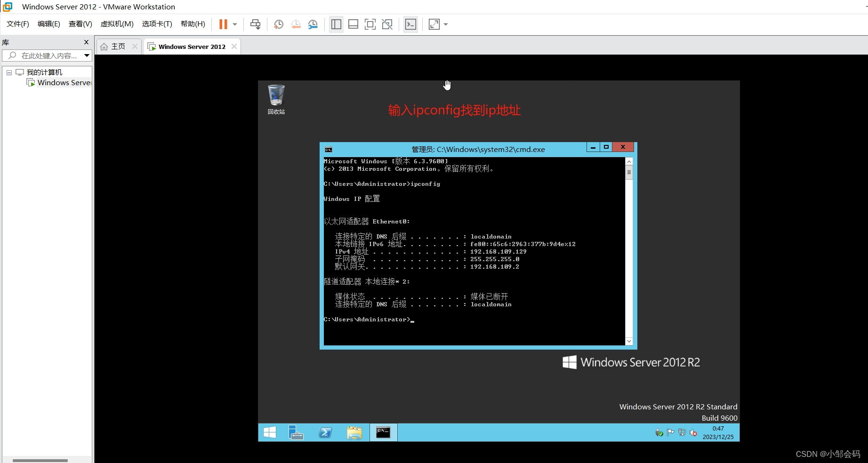The image size is (868, 463).
Task: Select Windows Server VM in library tree
Action: point(64,83)
